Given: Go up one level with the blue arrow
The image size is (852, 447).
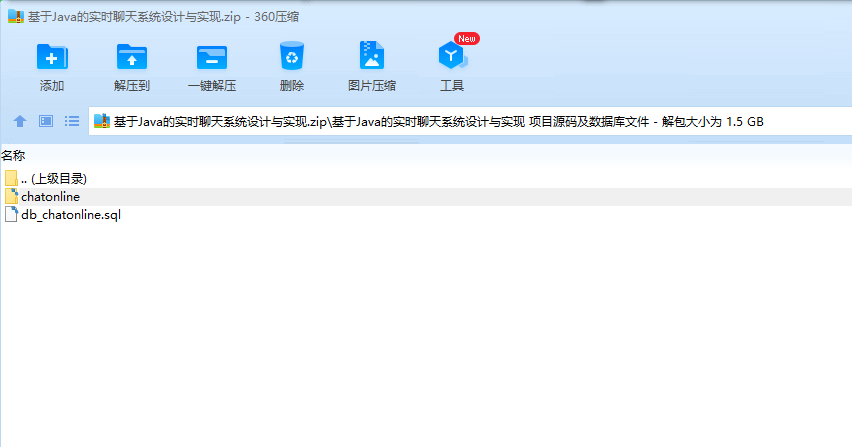Looking at the screenshot, I should [20, 121].
